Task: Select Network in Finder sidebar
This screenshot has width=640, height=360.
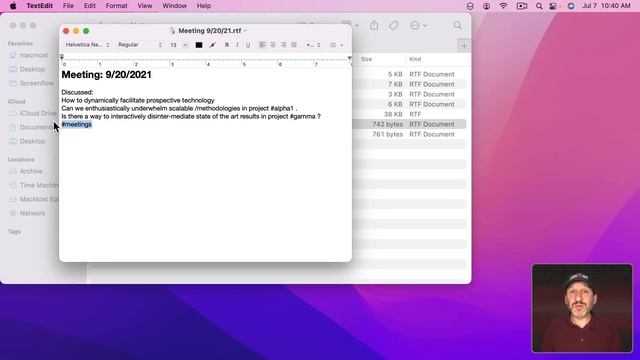Action: [x=32, y=213]
